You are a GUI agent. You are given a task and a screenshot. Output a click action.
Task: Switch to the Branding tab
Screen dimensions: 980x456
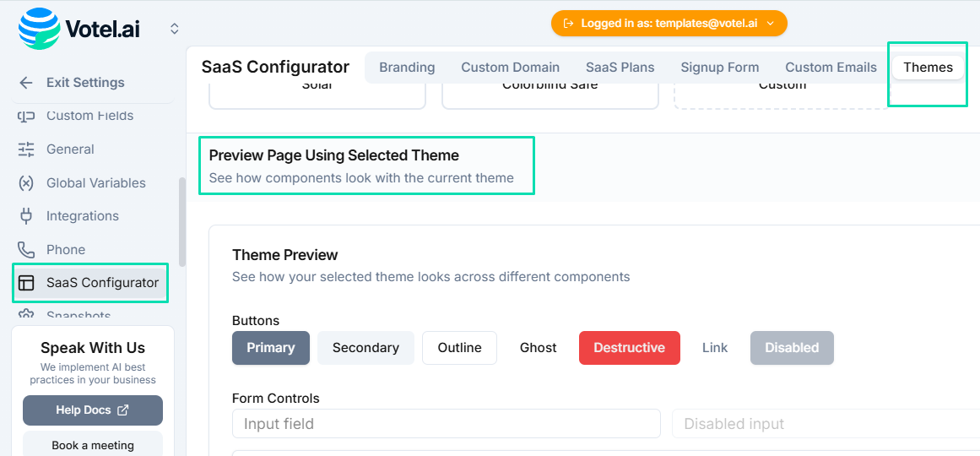click(407, 68)
